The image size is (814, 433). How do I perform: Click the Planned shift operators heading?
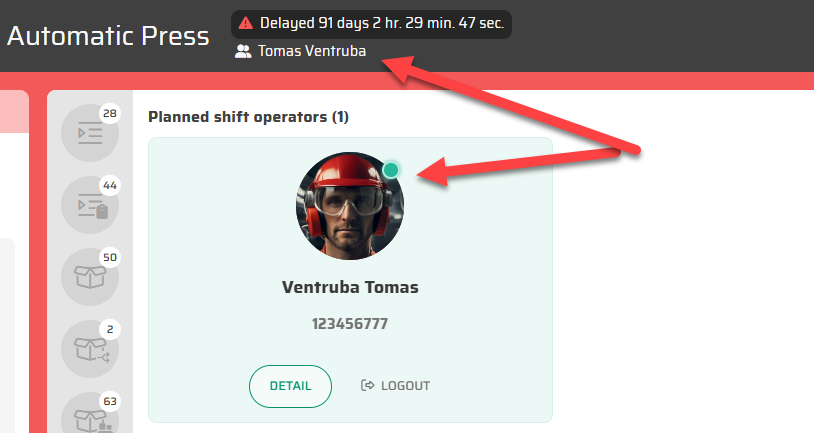[248, 117]
